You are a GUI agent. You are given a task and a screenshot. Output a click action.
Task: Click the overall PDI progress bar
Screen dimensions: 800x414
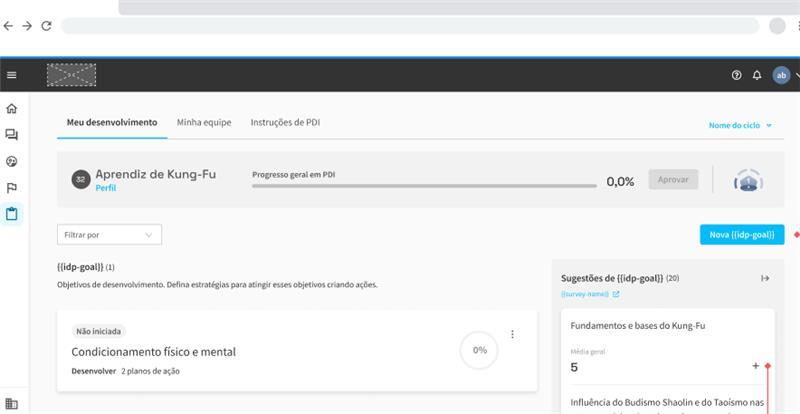(x=424, y=187)
